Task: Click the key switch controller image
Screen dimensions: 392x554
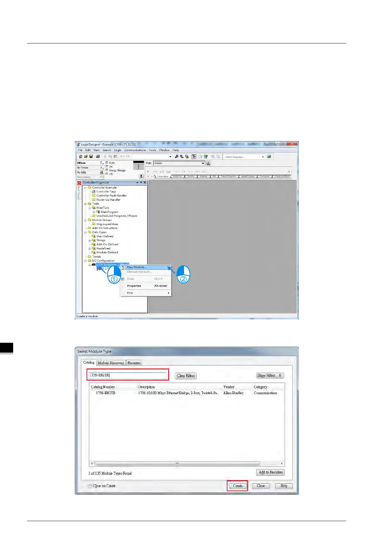Action: click(x=139, y=165)
